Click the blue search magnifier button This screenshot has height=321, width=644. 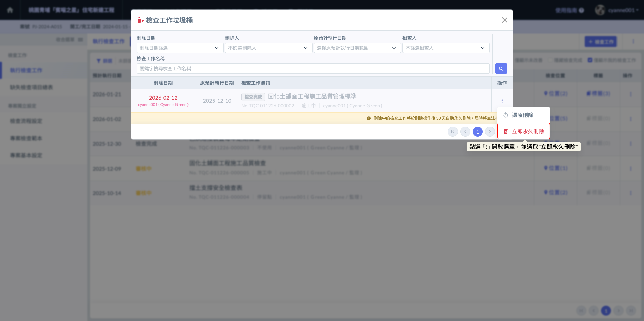(x=501, y=69)
